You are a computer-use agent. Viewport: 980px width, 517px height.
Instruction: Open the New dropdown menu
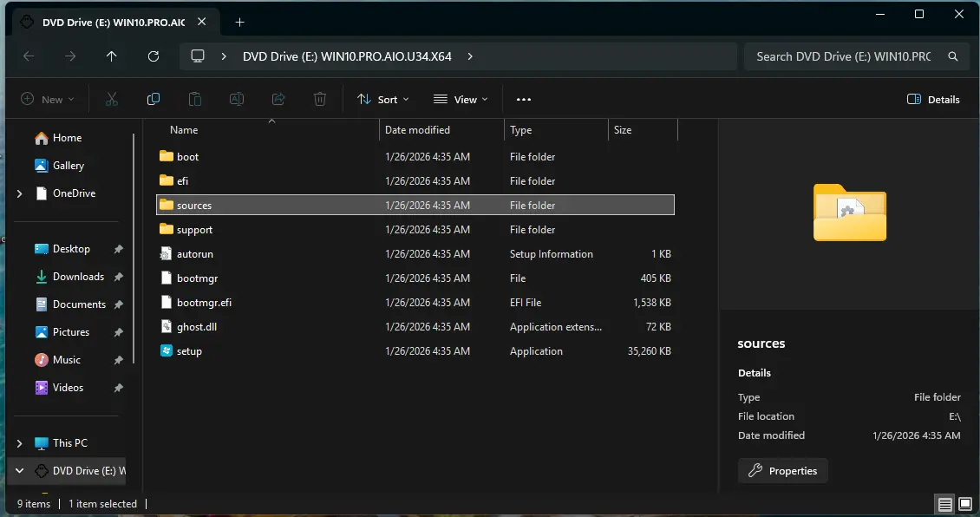point(48,100)
